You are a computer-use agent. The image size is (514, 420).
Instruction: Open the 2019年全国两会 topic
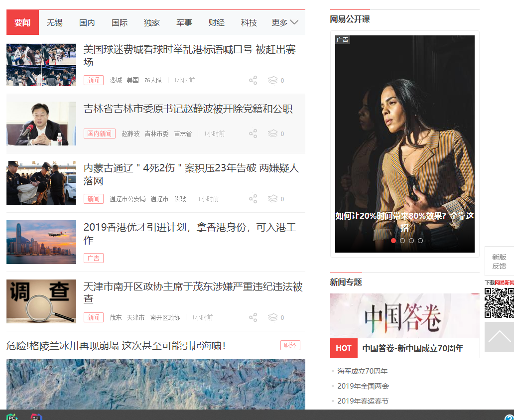pos(363,386)
